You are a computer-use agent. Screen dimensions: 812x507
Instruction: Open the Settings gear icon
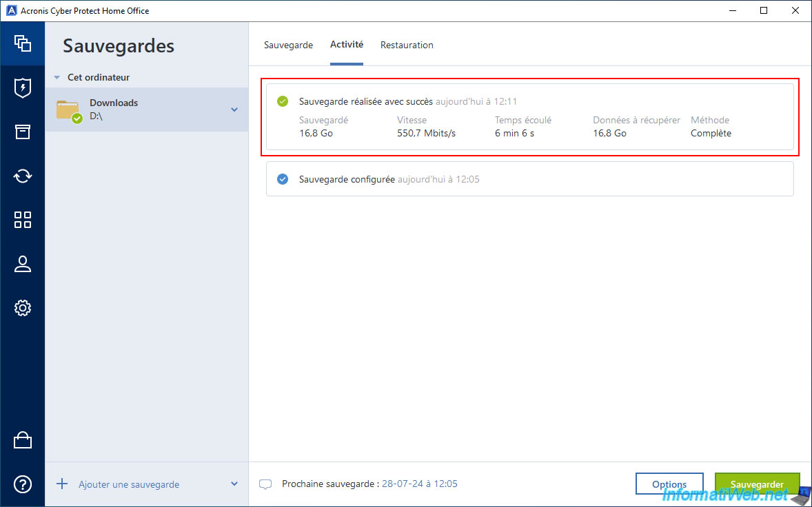tap(22, 308)
